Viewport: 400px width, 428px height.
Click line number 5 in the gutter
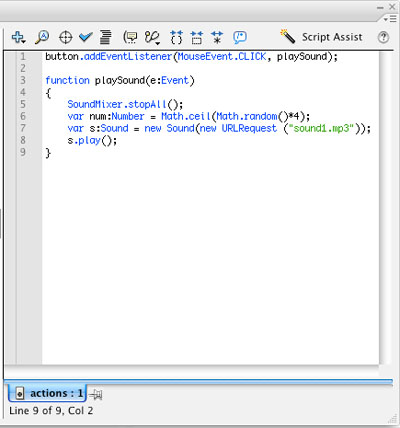pyautogui.click(x=23, y=104)
